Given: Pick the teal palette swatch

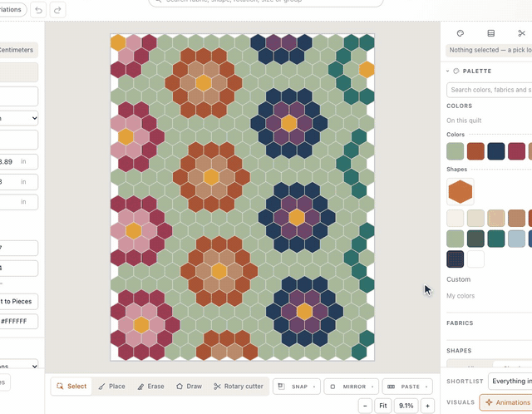Looking at the screenshot, I should (x=496, y=239).
